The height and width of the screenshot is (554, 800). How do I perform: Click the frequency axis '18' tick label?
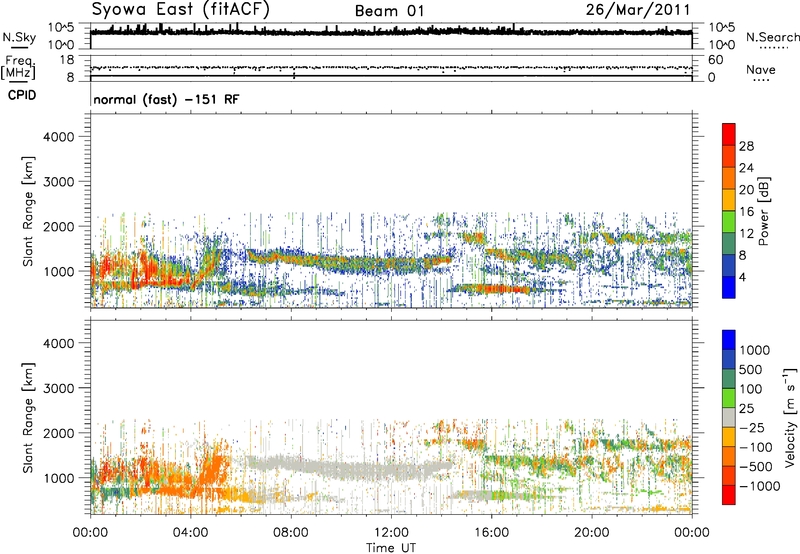(67, 60)
